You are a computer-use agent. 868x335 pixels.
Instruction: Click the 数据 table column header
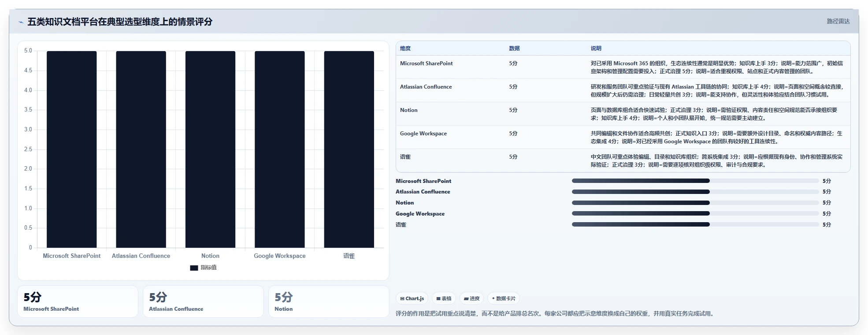pos(514,48)
